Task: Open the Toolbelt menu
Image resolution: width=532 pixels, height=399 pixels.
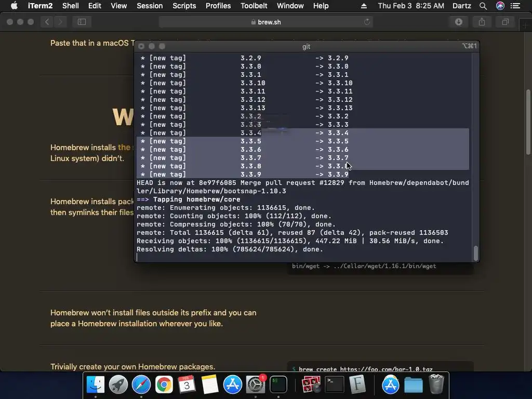Action: pyautogui.click(x=254, y=6)
